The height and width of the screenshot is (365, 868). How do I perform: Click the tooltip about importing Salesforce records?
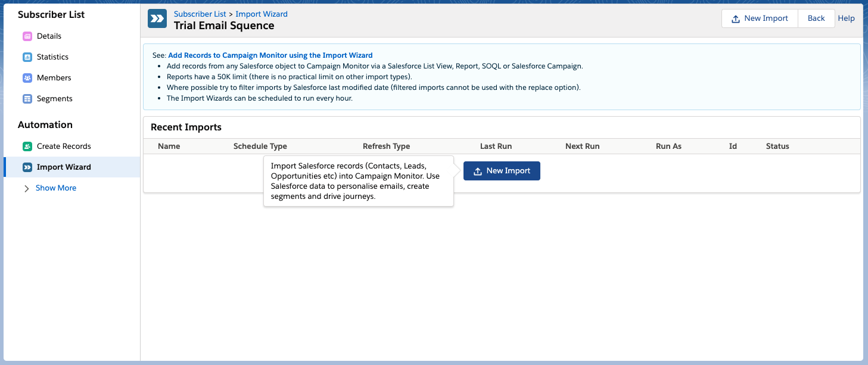click(x=359, y=181)
